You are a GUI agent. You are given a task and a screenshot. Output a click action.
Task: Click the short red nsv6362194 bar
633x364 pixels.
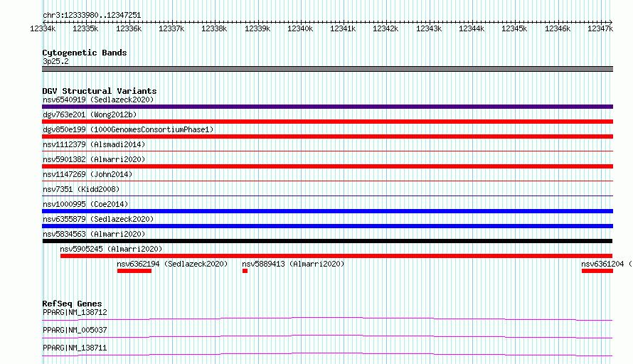(x=134, y=271)
